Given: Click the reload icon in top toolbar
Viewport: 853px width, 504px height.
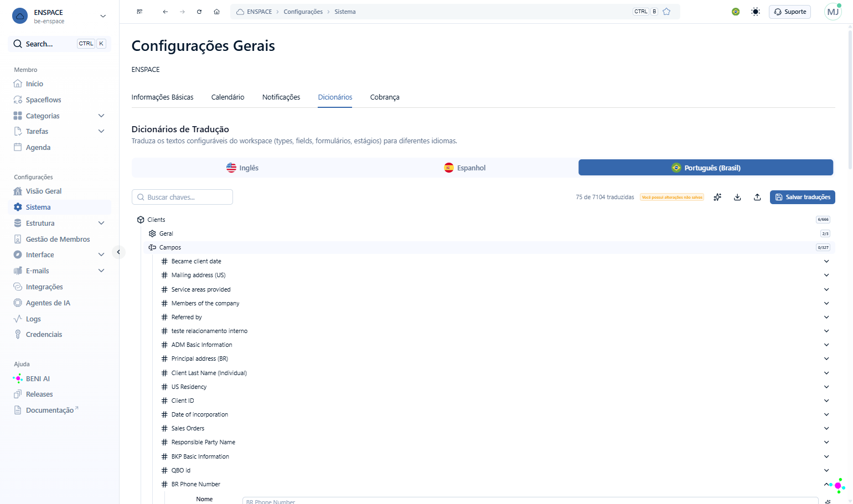Looking at the screenshot, I should [x=199, y=12].
